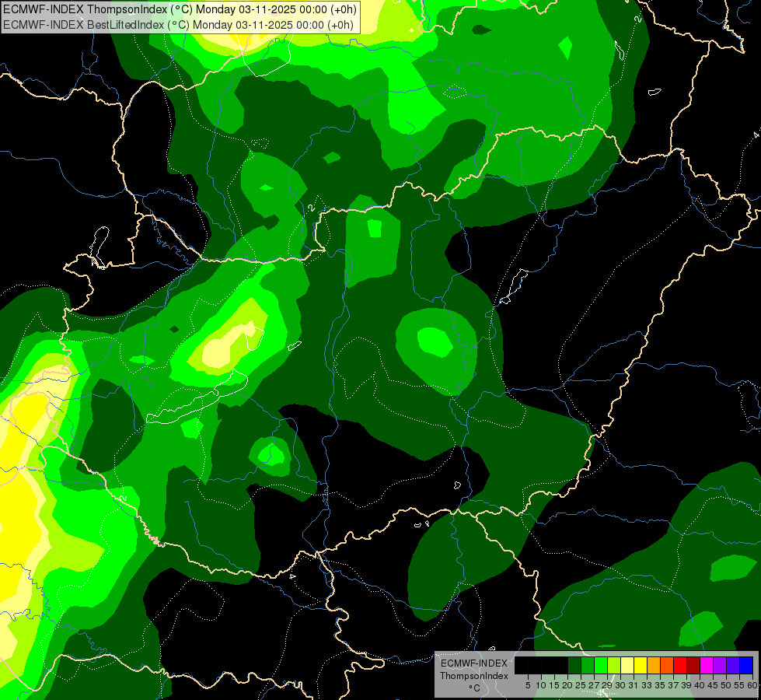Click legend tick label 31
Viewport: 761px width, 700px height.
(x=634, y=685)
